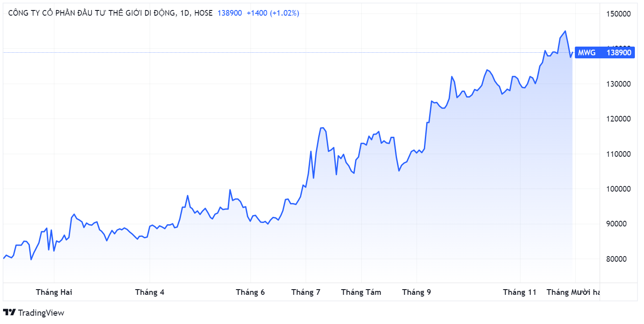Click the Tháng 9 time axis label
Viewport: 644px width, 324px height.
pos(417,292)
